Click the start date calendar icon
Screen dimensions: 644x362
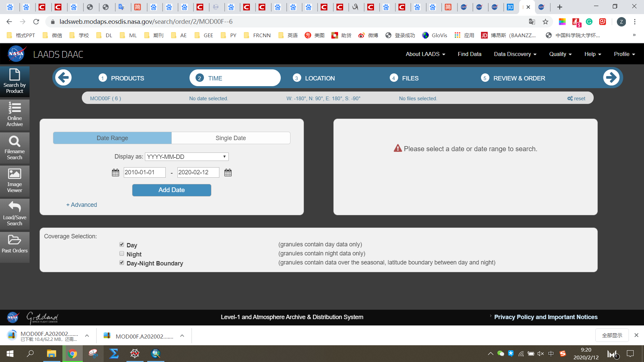(115, 173)
